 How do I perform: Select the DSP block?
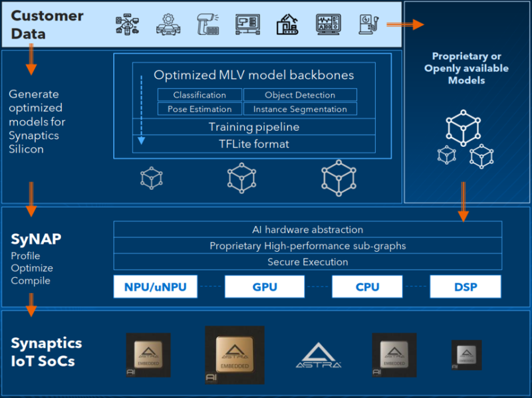pyautogui.click(x=465, y=287)
